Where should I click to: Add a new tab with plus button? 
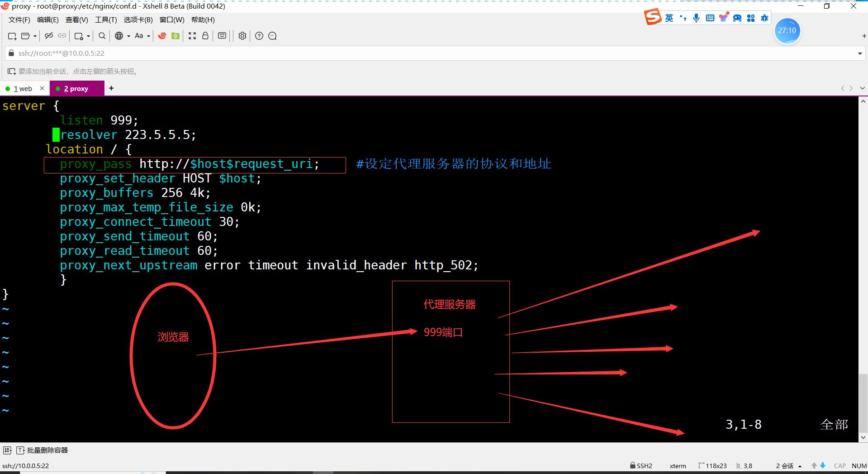coord(111,88)
